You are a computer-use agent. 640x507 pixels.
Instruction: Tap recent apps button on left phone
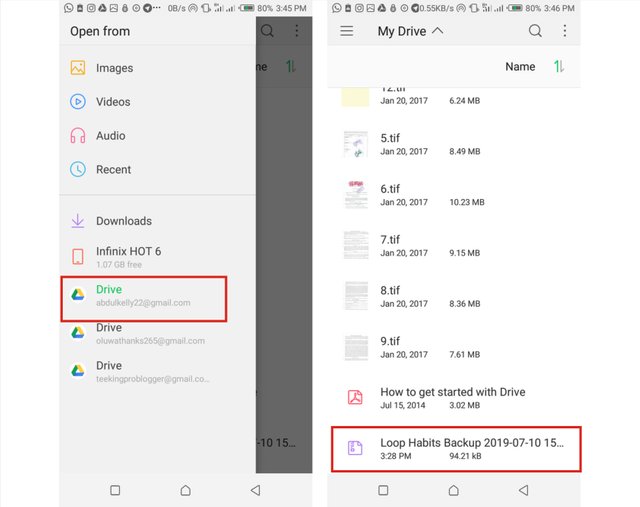click(x=115, y=490)
